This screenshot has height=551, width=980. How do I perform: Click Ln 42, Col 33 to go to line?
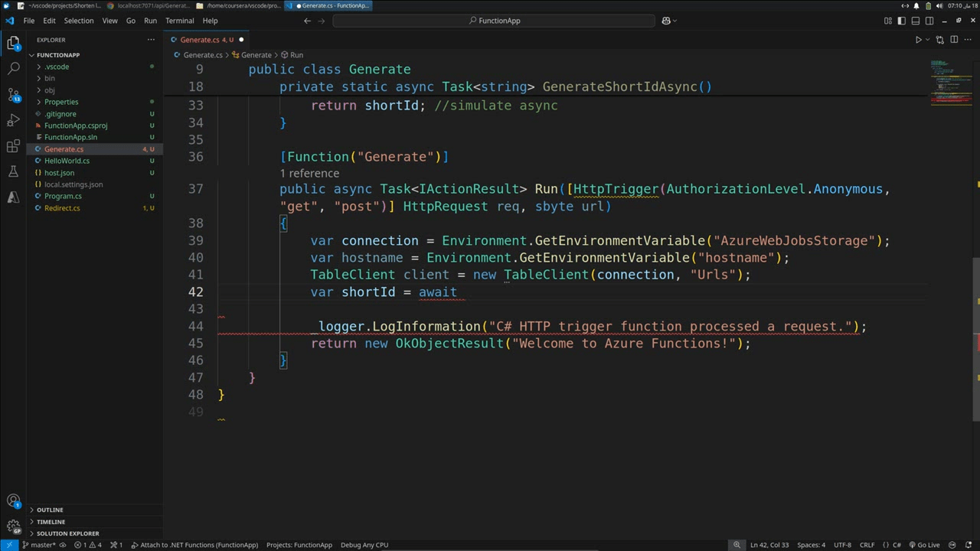tap(769, 545)
